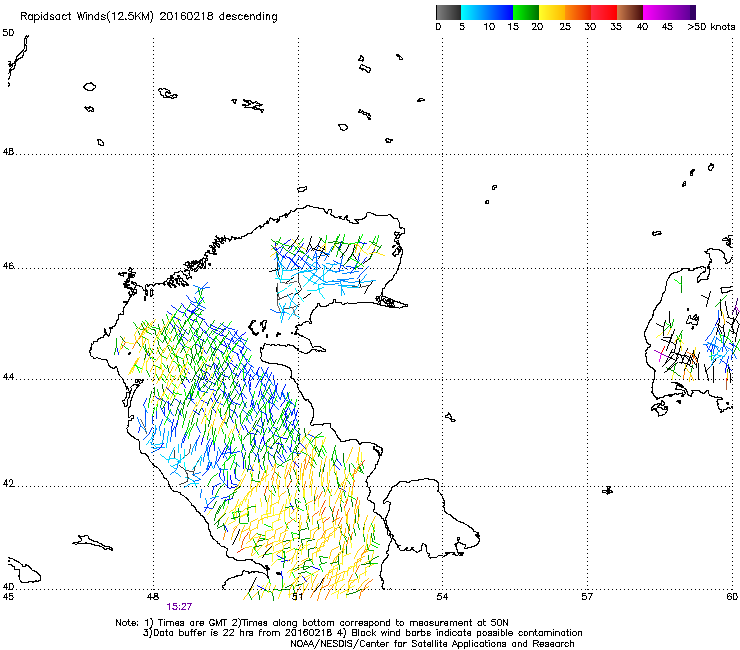Click latitude label '50' on left axis

(x=8, y=33)
